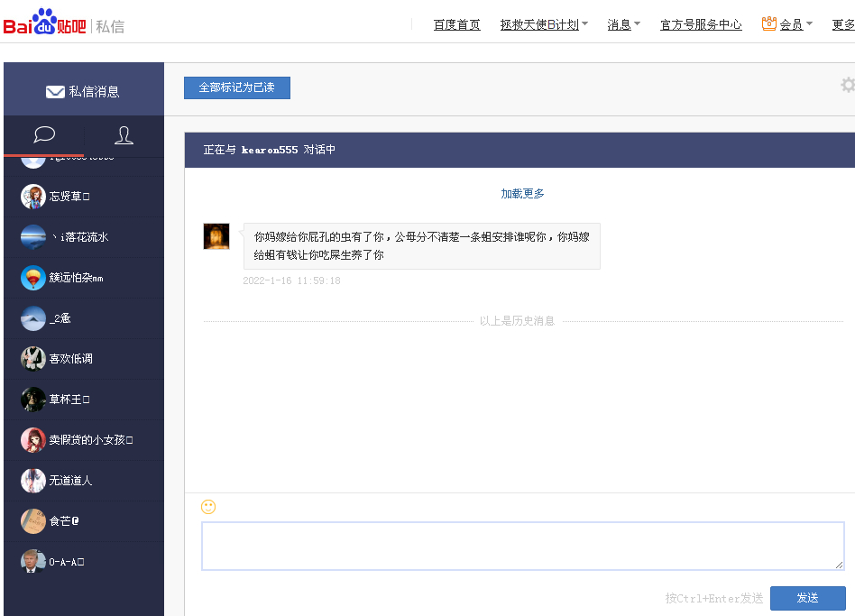Click the sender's avatar in the message
The image size is (855, 616).
click(216, 236)
